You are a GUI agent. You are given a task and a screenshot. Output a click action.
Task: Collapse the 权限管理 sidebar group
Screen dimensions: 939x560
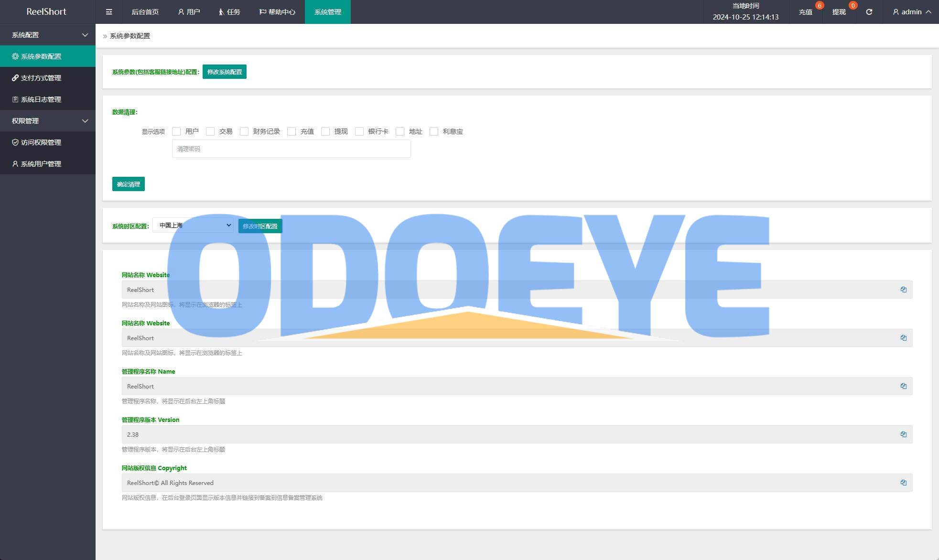coord(85,121)
